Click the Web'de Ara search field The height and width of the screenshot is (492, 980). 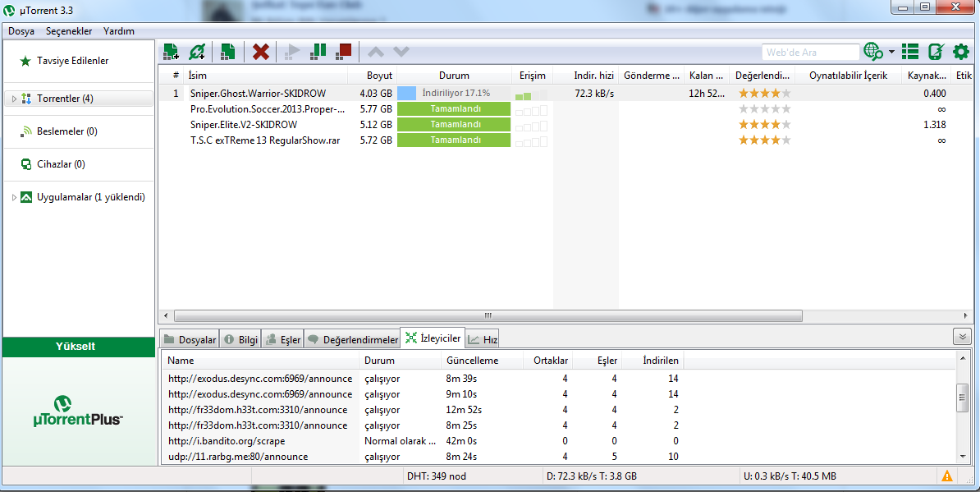809,53
